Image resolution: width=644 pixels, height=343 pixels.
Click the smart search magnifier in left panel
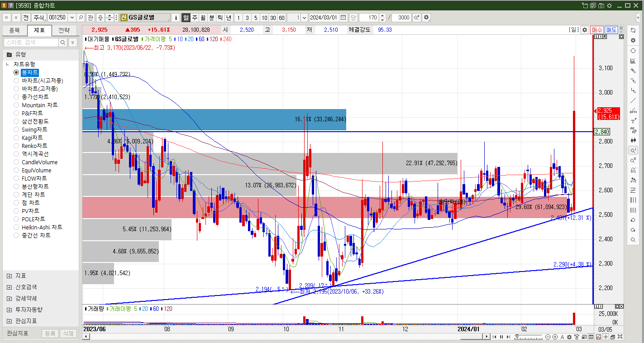[63, 42]
